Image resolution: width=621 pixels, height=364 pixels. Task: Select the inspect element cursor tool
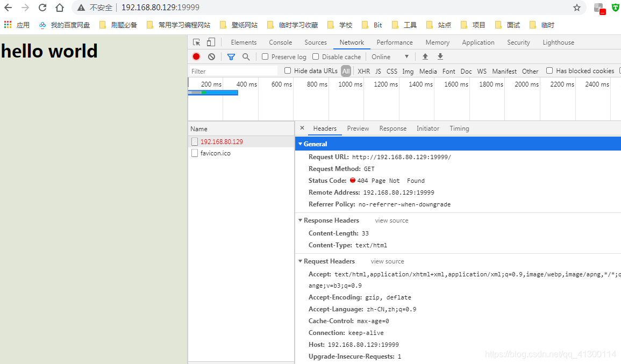click(x=196, y=42)
